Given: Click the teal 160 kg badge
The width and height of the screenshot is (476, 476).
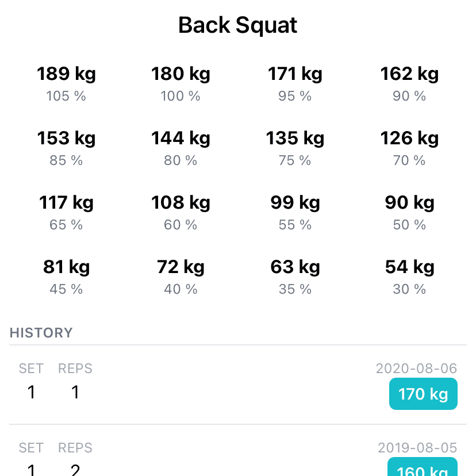Looking at the screenshot, I should [x=423, y=467].
